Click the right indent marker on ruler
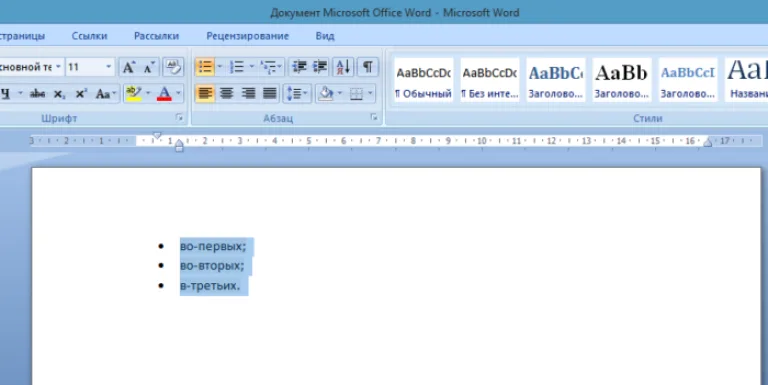768x385 pixels. (x=708, y=143)
